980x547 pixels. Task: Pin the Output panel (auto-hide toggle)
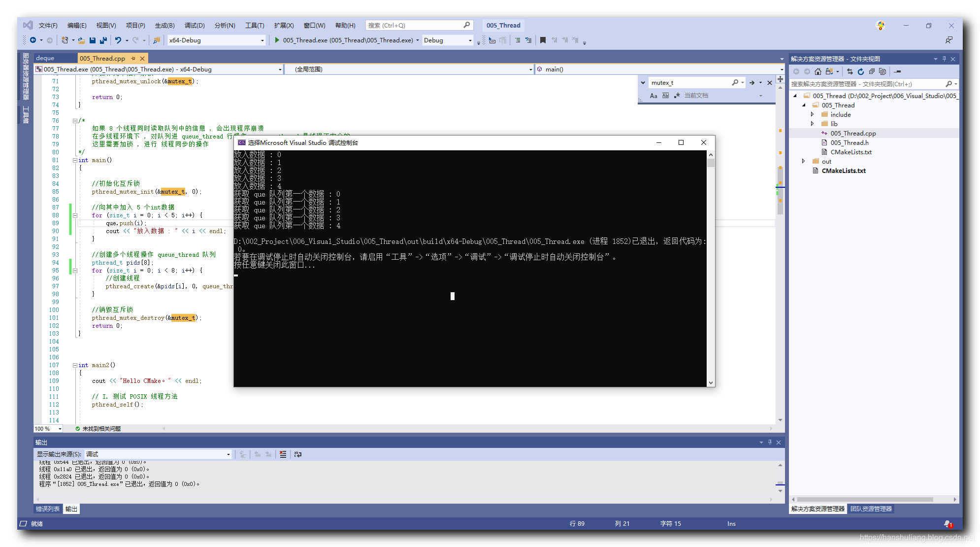click(770, 442)
